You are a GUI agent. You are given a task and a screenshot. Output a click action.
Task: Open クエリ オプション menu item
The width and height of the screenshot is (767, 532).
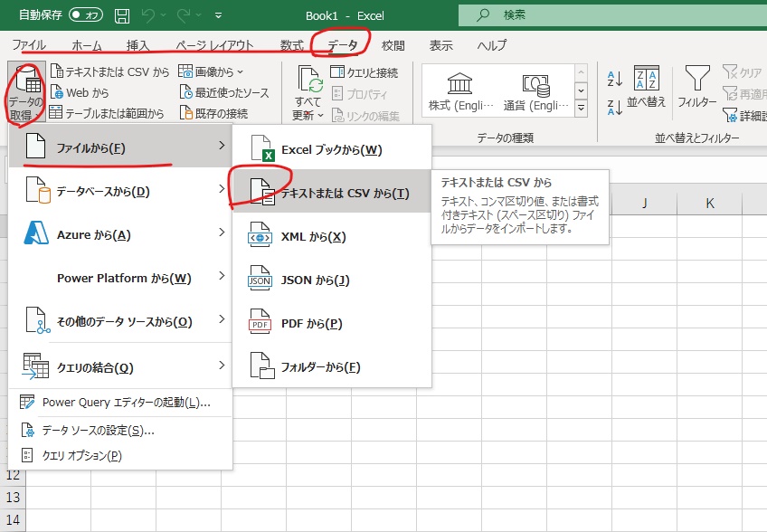120,456
